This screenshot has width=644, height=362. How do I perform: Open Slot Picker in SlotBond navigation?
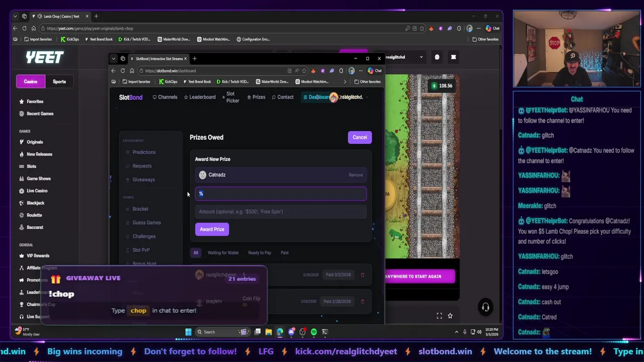tap(231, 97)
